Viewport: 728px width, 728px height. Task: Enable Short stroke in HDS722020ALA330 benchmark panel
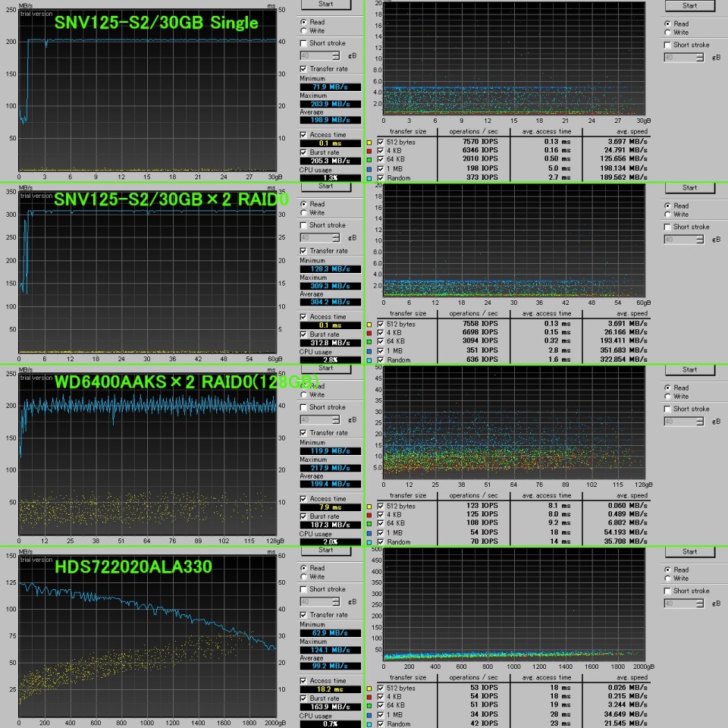click(x=303, y=589)
